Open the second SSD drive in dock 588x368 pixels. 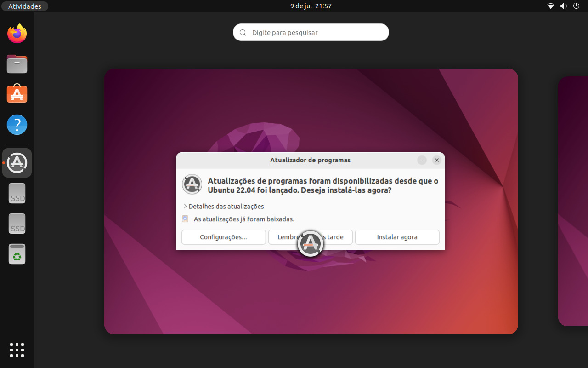click(x=17, y=224)
